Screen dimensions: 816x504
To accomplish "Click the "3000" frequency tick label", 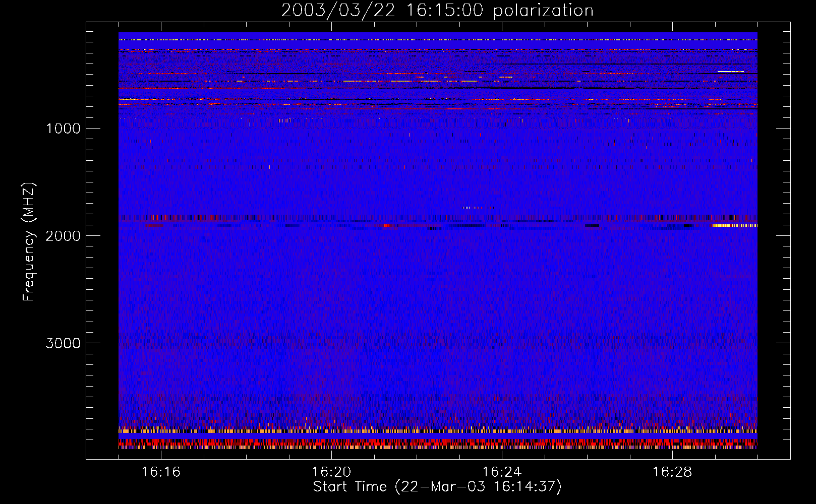I will [x=63, y=343].
